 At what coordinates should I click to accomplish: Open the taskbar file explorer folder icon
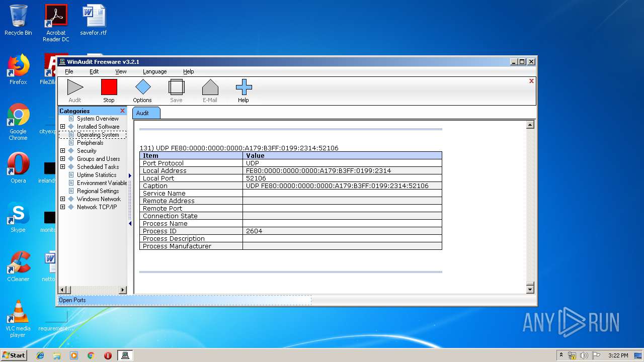click(57, 355)
